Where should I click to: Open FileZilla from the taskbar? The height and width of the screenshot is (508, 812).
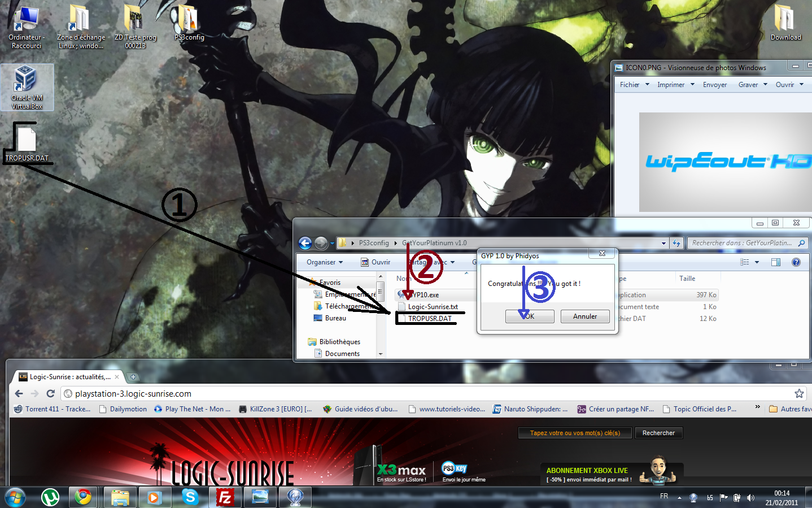(225, 497)
